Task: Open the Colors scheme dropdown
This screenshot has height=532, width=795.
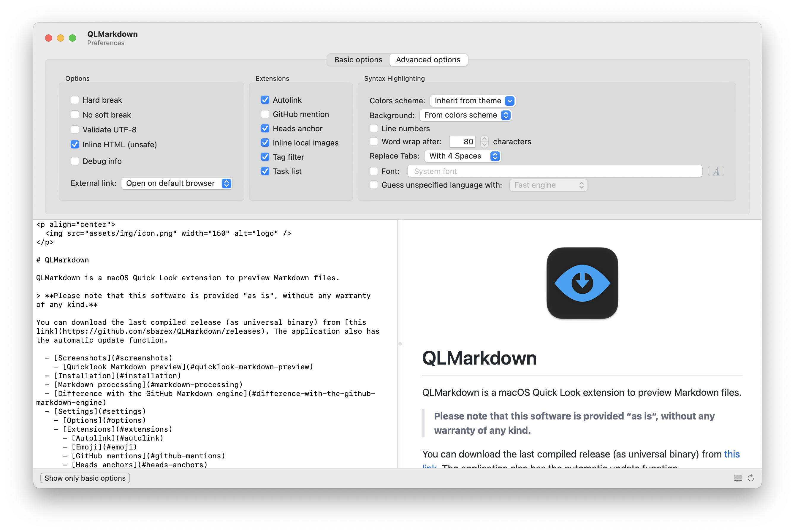Action: (472, 101)
